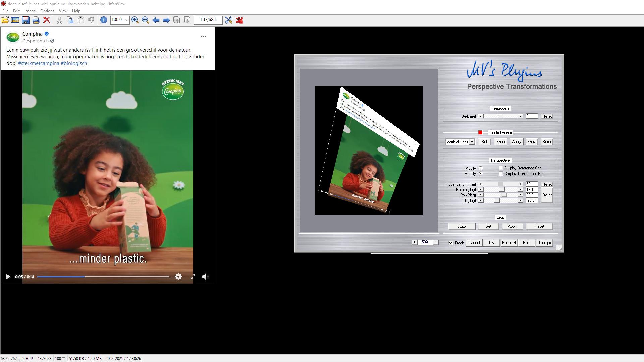Image resolution: width=644 pixels, height=362 pixels.
Task: Click the Tilt slider thumb
Action: coord(497,200)
